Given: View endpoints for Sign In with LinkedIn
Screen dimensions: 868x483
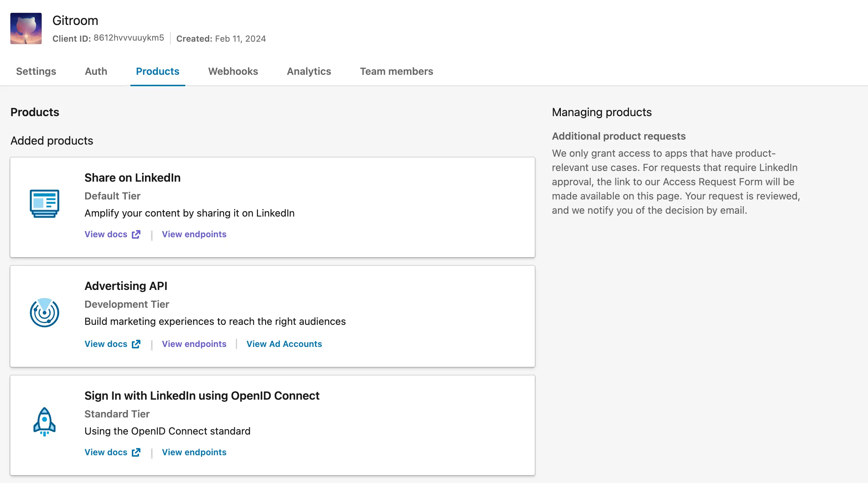Looking at the screenshot, I should point(194,452).
